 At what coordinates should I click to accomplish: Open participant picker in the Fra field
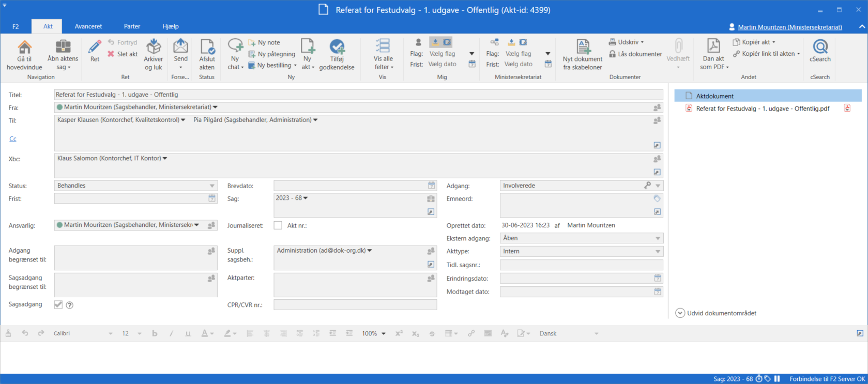click(x=657, y=107)
